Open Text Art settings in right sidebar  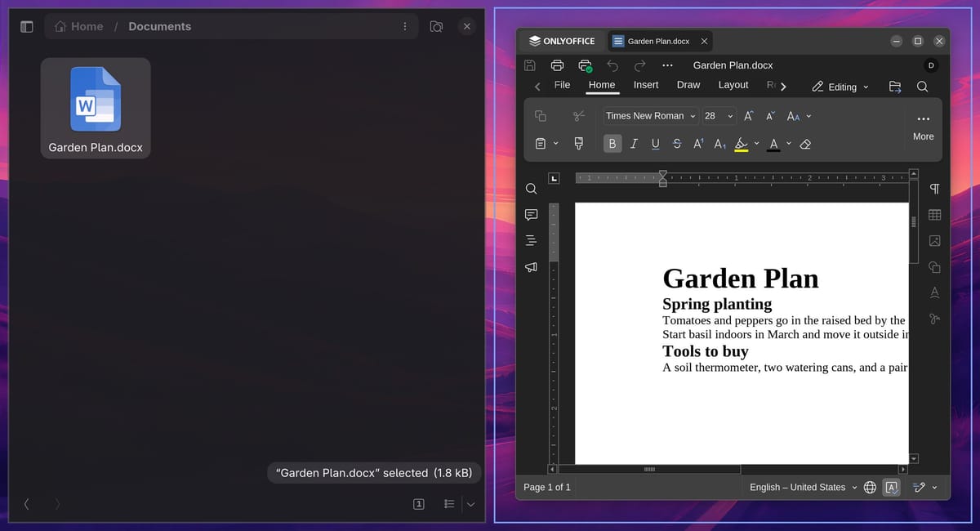[935, 292]
